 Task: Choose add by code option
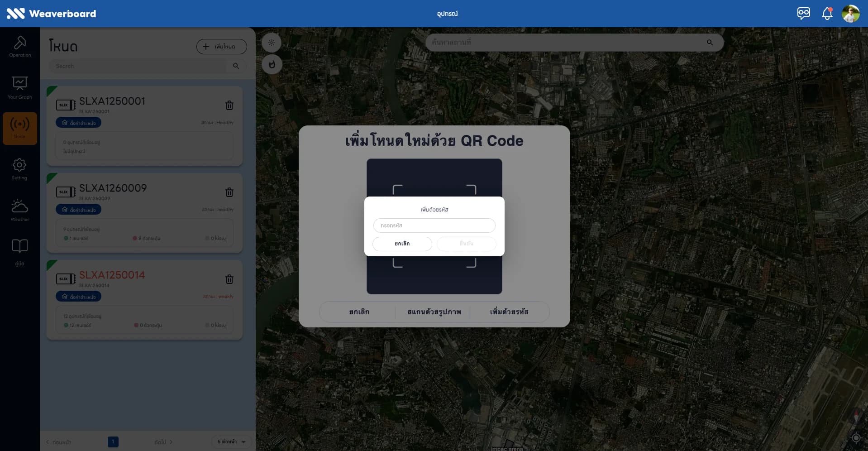click(x=509, y=312)
